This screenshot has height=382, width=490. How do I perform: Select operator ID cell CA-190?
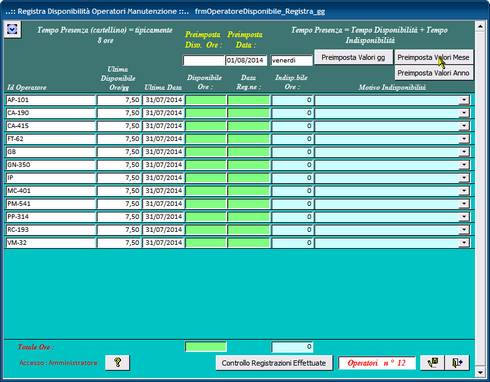tap(51, 113)
